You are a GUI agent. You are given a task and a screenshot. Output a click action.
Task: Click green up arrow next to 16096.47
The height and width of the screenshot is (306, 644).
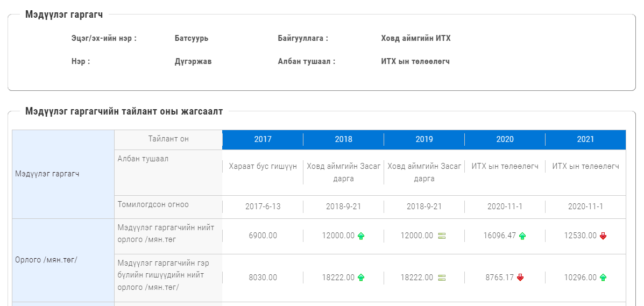(522, 236)
